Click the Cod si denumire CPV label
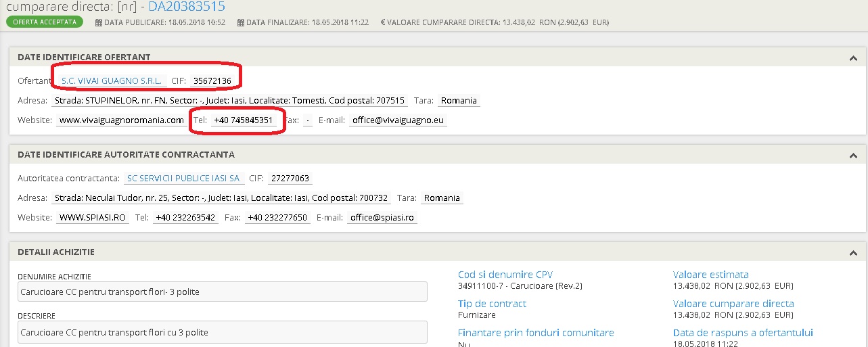Screen dimensions: 868x347 coord(505,275)
